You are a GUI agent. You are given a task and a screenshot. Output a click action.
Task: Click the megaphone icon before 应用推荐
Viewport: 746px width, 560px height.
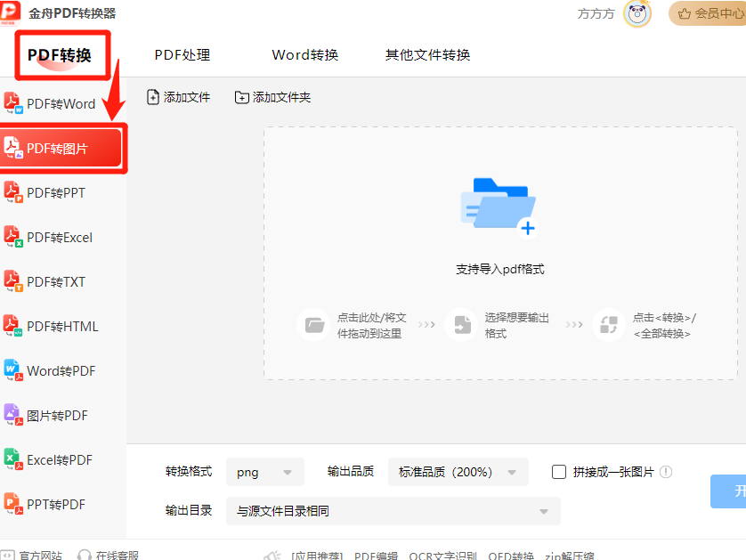point(272,556)
